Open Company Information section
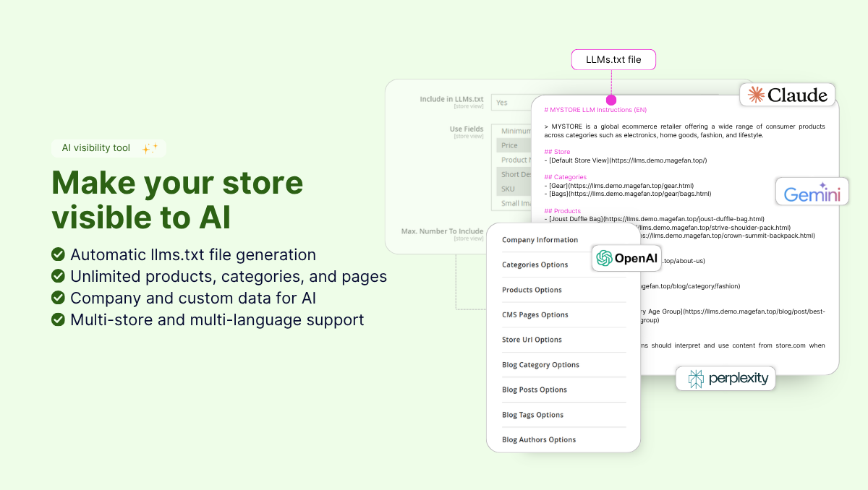The image size is (868, 490). coord(563,240)
